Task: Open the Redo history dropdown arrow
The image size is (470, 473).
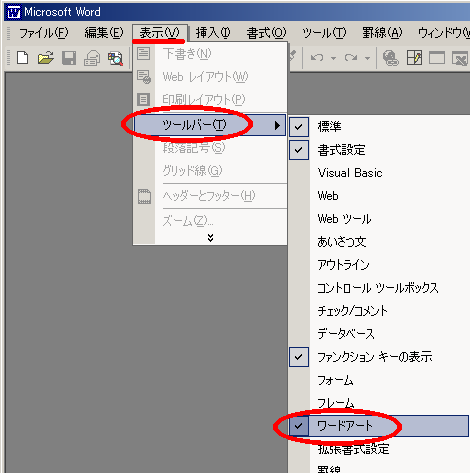Action: pos(367,58)
